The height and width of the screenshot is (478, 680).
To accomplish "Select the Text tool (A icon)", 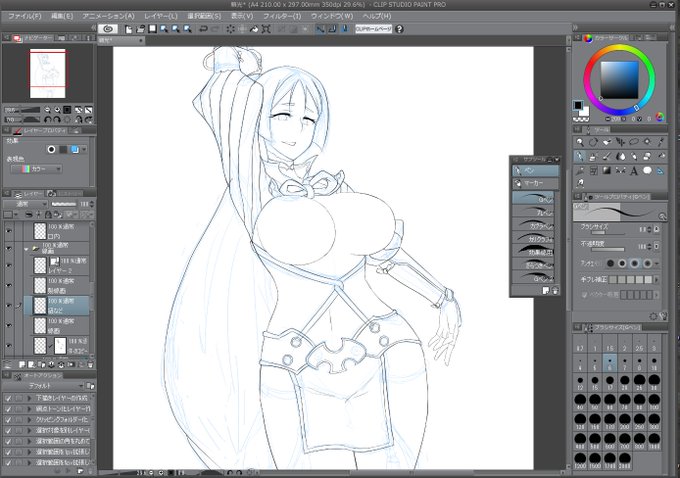I will pyautogui.click(x=634, y=171).
